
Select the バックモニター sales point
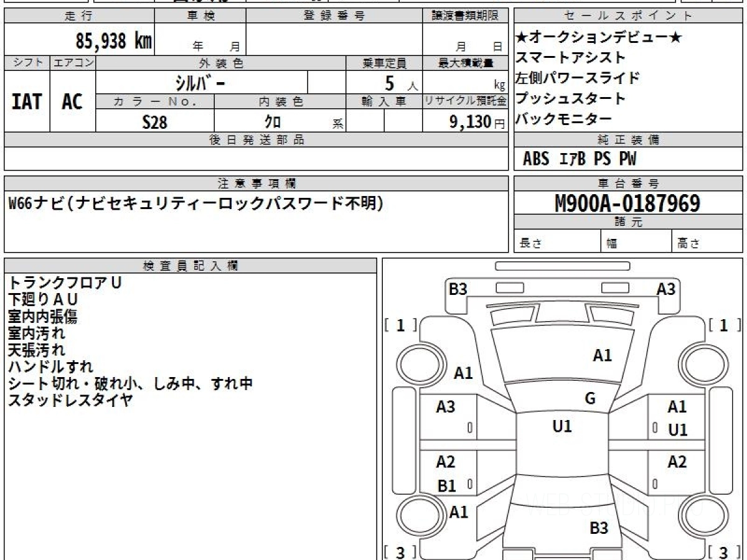564,119
